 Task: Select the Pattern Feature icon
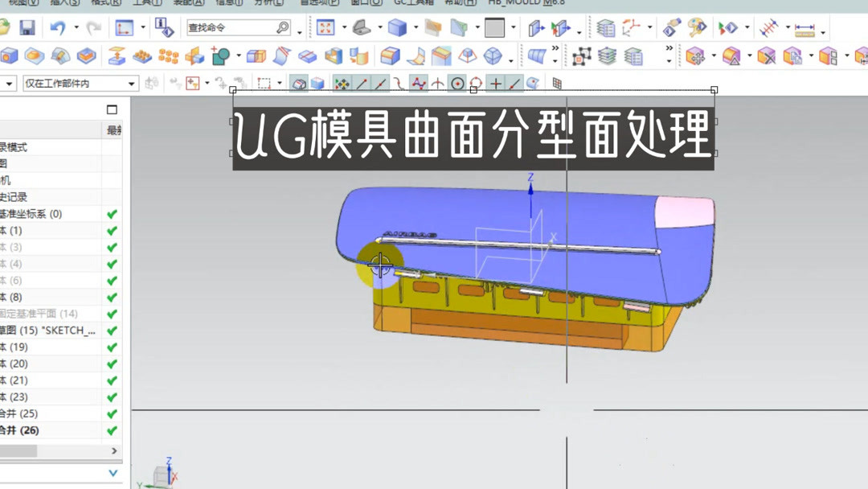[x=167, y=56]
